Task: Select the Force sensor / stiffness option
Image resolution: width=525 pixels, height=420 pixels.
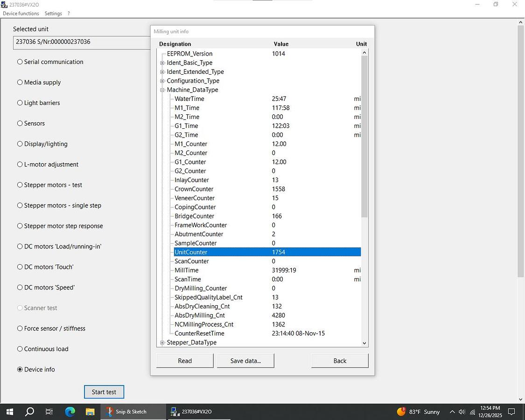Action: tap(20, 329)
